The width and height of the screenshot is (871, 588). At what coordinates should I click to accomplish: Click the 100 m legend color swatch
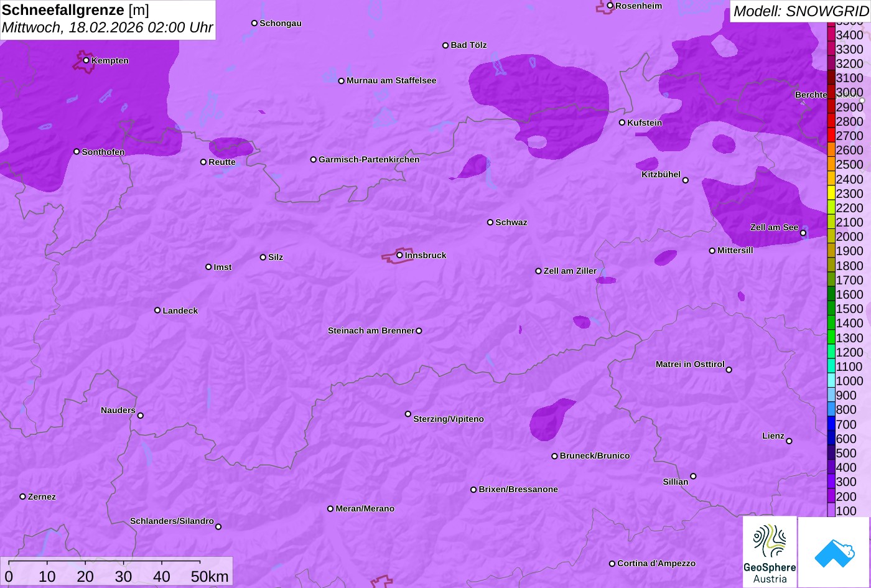[831, 511]
